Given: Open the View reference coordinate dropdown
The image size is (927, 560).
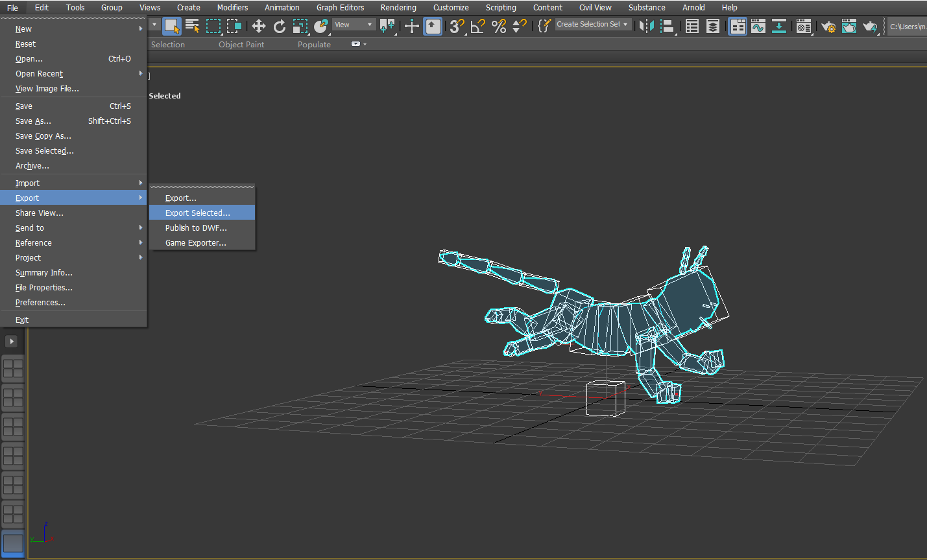Looking at the screenshot, I should 354,25.
